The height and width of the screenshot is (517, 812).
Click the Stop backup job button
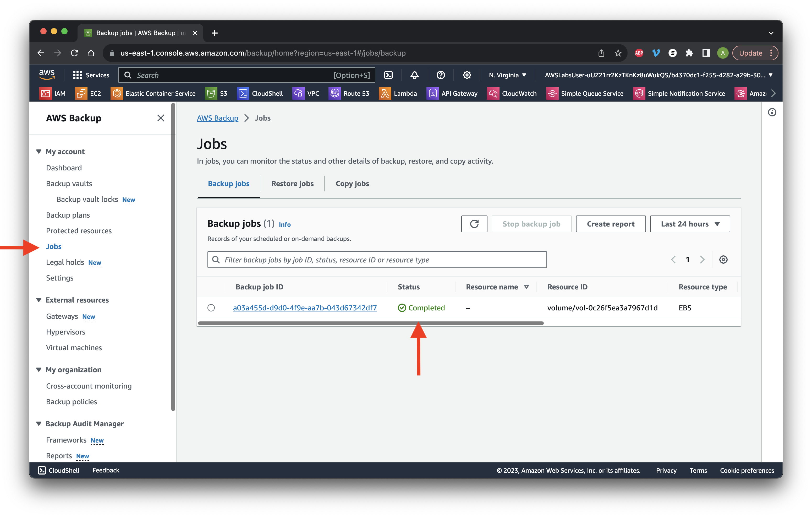(x=531, y=224)
